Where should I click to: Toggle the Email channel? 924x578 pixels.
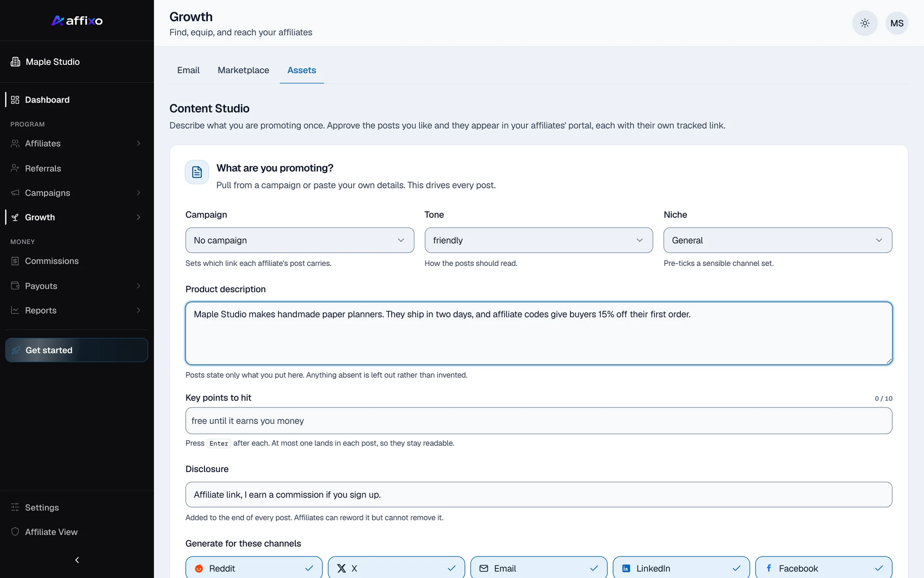[x=539, y=568]
